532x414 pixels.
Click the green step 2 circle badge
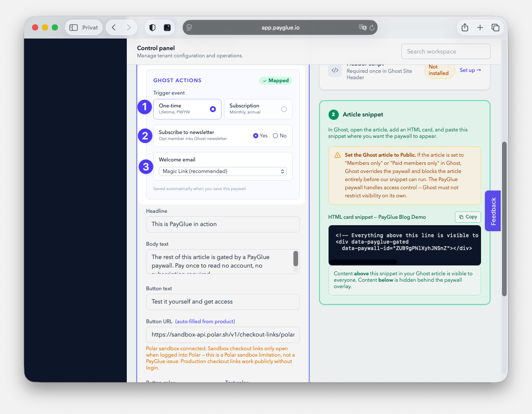[333, 114]
